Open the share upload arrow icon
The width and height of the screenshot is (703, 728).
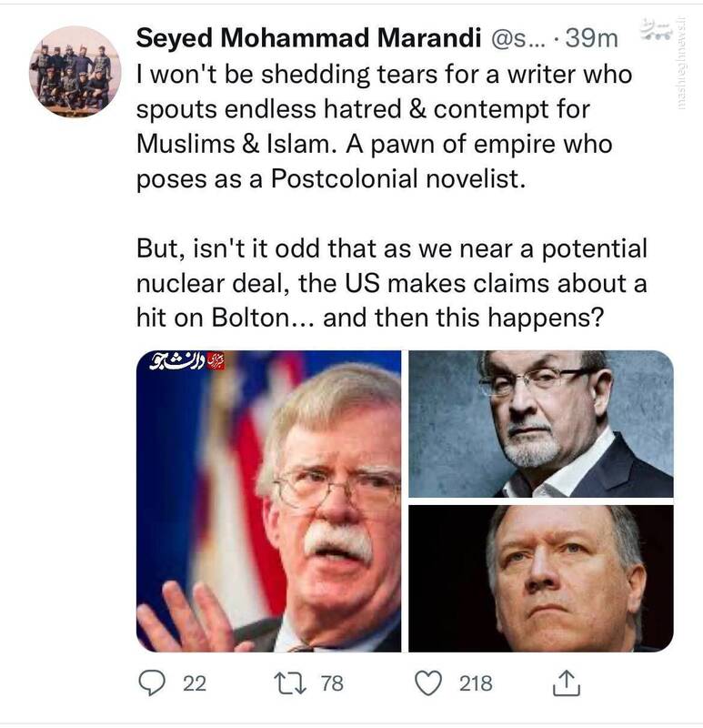point(567,682)
